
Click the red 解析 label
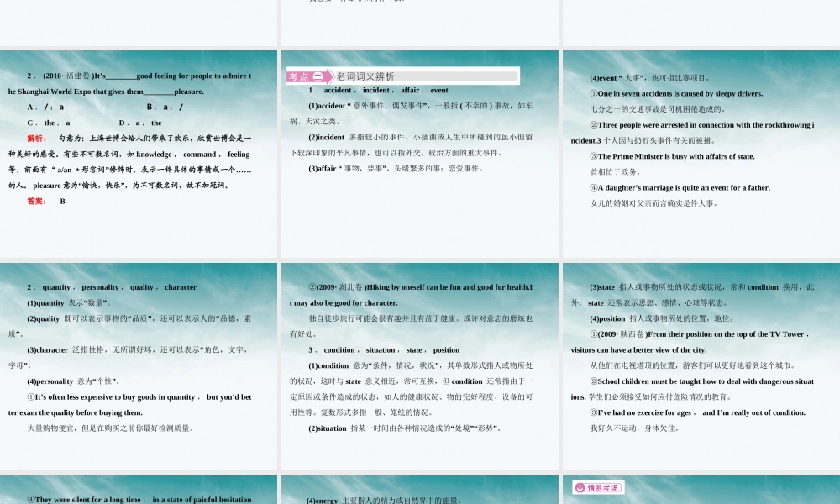click(x=37, y=139)
